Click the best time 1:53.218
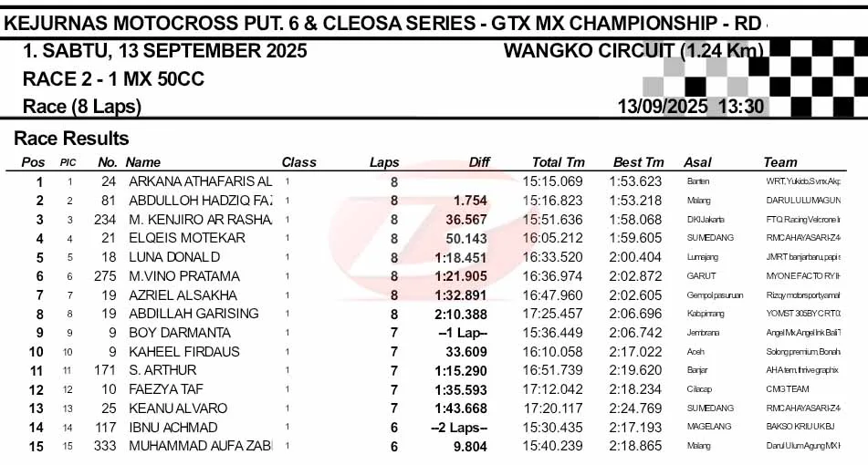Image resolution: width=868 pixels, height=465 pixels. click(635, 201)
